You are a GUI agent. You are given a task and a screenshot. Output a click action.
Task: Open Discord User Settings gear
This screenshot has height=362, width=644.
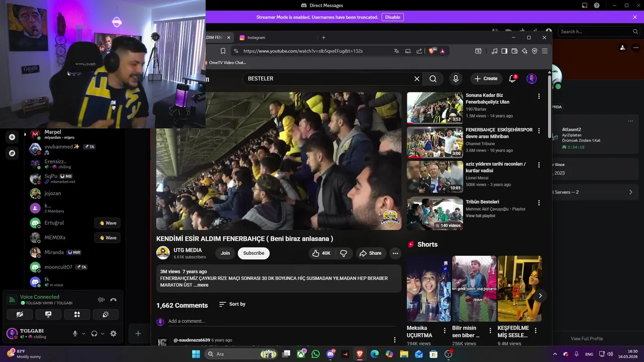click(113, 333)
